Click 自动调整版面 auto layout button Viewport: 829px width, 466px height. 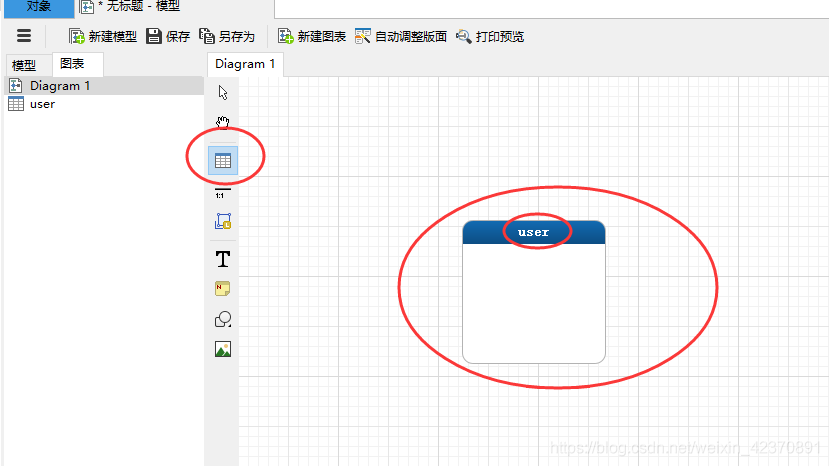point(401,36)
